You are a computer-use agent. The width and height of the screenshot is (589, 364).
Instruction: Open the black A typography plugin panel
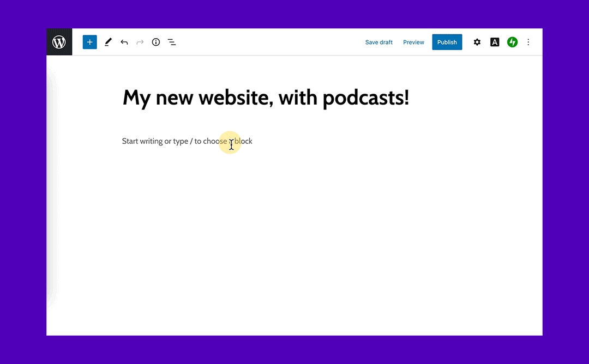click(495, 42)
